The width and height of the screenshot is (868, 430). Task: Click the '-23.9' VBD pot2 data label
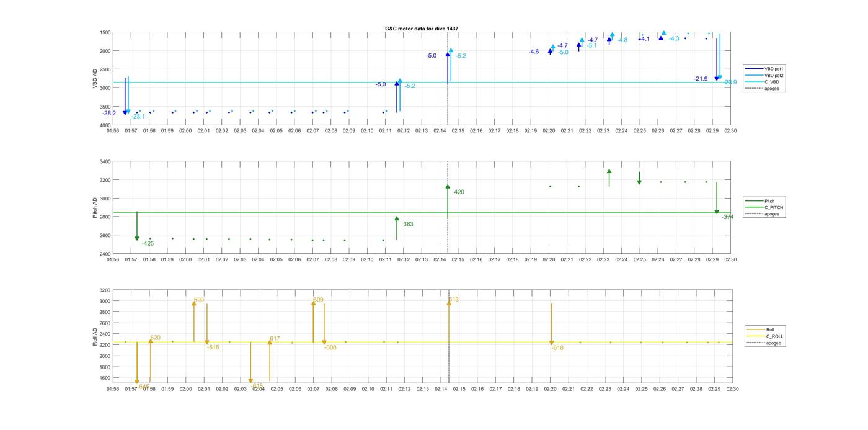click(x=730, y=83)
